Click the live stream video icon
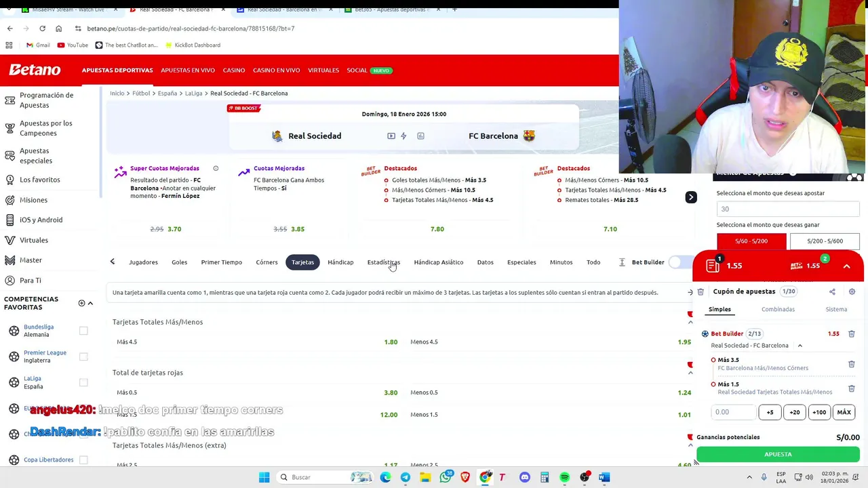The width and height of the screenshot is (868, 488). [391, 136]
